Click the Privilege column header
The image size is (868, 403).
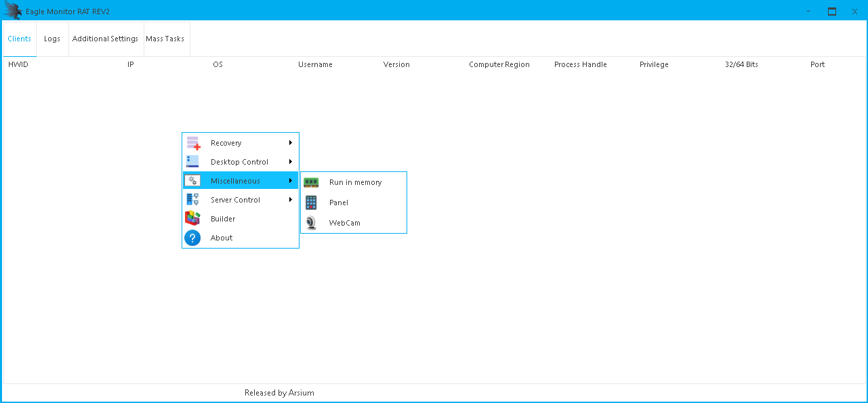click(654, 64)
